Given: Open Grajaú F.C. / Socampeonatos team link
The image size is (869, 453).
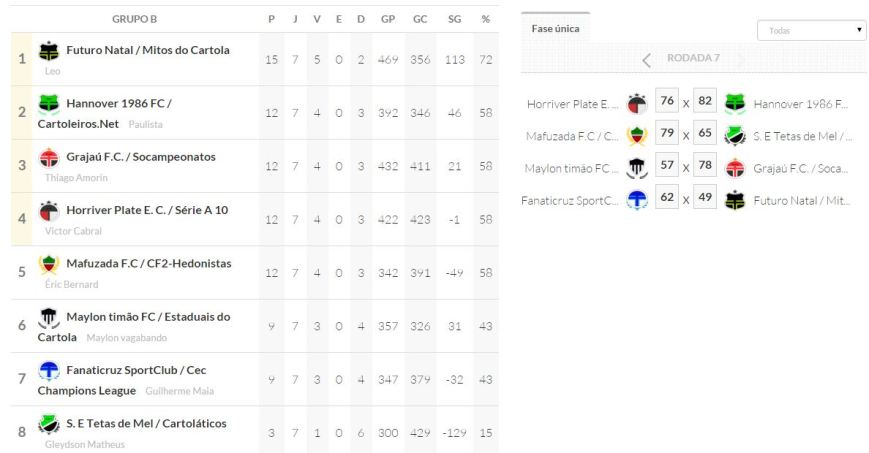Looking at the screenshot, I should click(141, 157).
